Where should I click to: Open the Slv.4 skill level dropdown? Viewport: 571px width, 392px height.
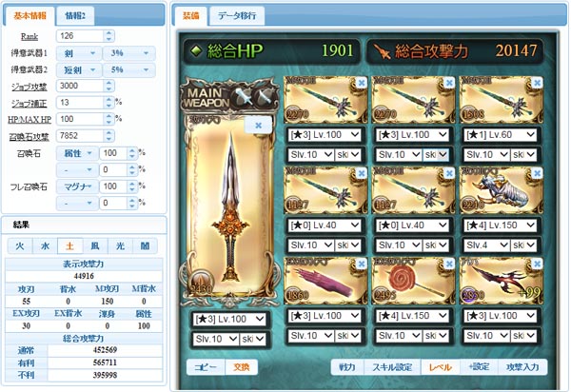(x=486, y=245)
